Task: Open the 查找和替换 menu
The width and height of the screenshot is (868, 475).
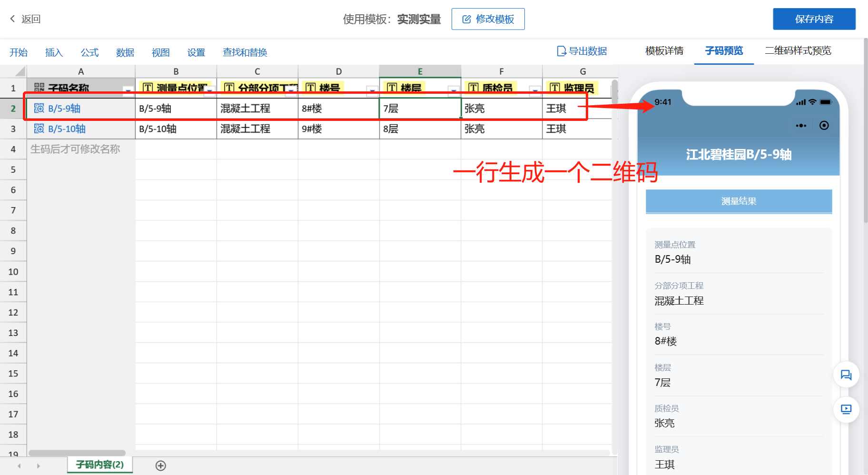Action: pyautogui.click(x=244, y=52)
